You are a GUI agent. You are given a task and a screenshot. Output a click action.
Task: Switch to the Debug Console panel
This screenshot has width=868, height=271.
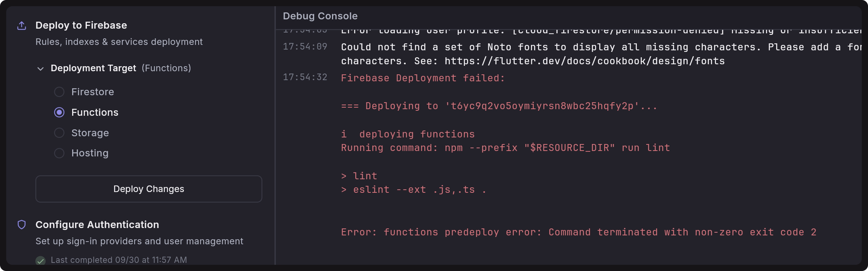[x=320, y=16]
